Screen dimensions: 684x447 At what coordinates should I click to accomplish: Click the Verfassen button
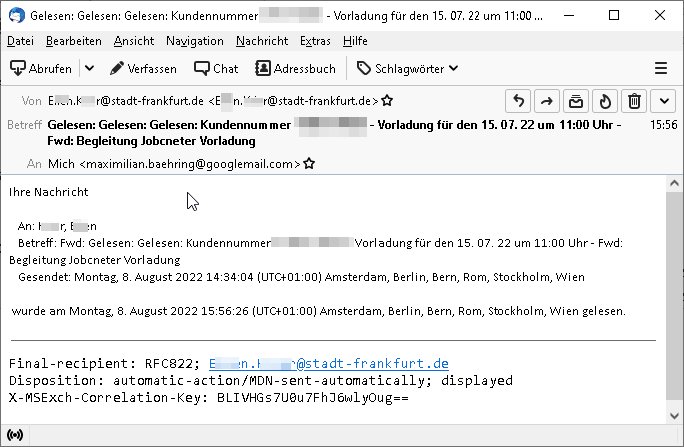(x=143, y=68)
